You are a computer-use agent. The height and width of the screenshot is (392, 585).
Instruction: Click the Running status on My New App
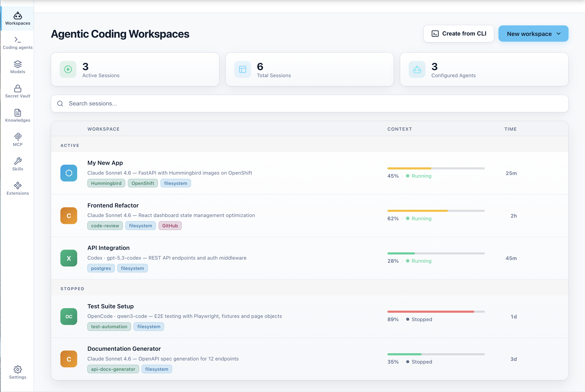tap(419, 176)
